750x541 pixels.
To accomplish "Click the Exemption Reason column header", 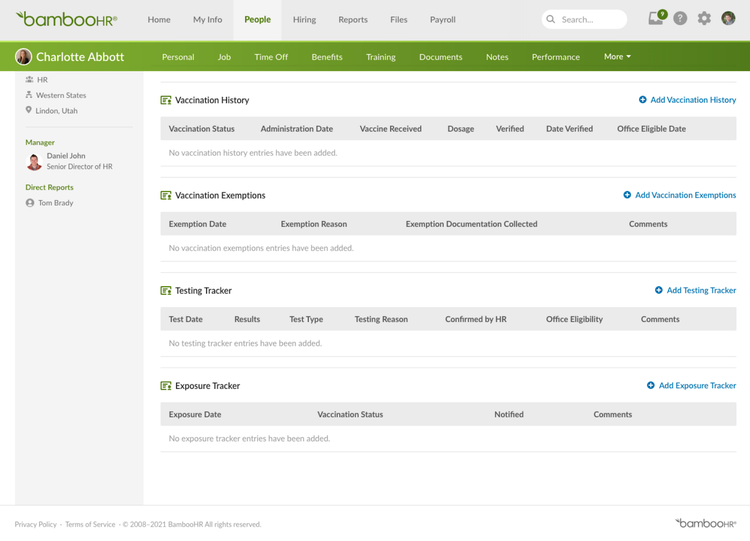I will [x=314, y=224].
